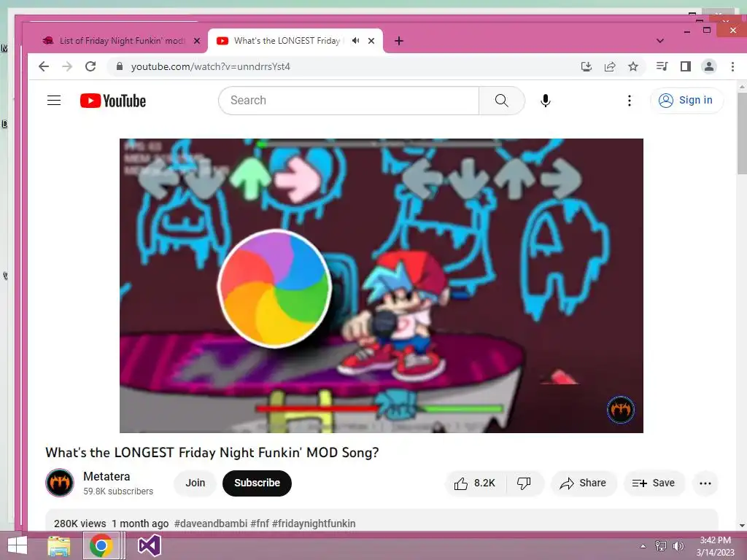Open a new browser tab
747x560 pixels.
399,41
